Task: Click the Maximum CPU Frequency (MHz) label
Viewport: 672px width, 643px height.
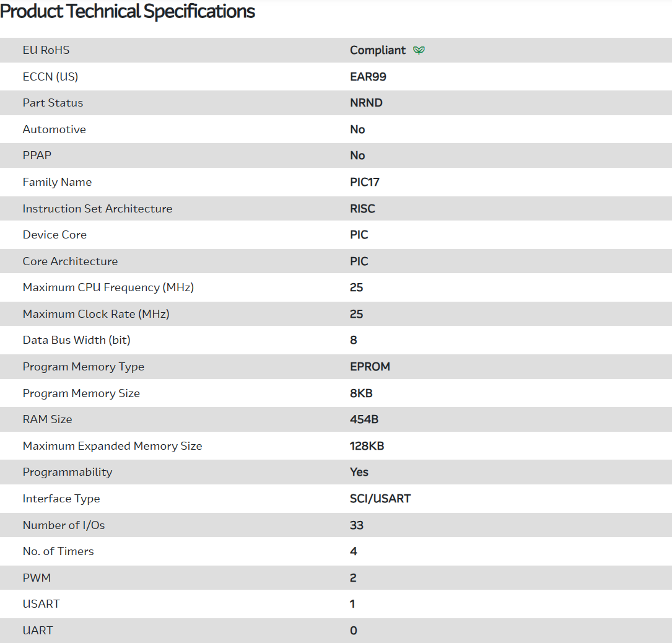Action: [108, 287]
